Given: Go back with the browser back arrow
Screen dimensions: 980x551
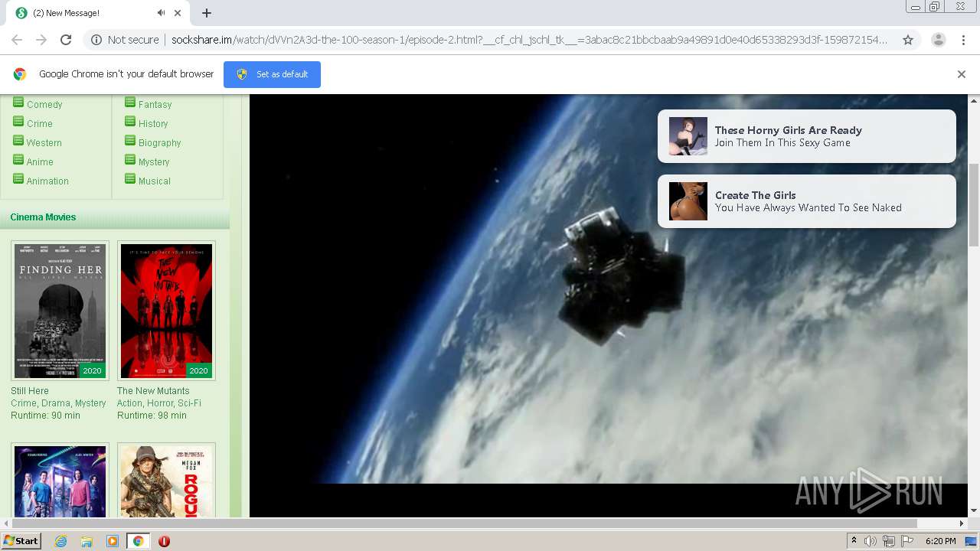Looking at the screenshot, I should pyautogui.click(x=17, y=40).
